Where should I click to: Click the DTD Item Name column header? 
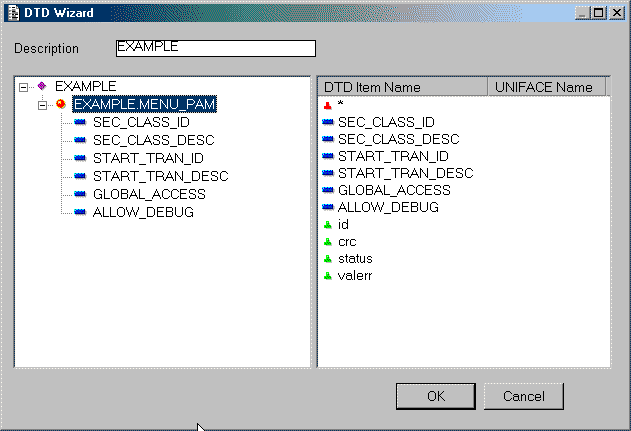401,88
